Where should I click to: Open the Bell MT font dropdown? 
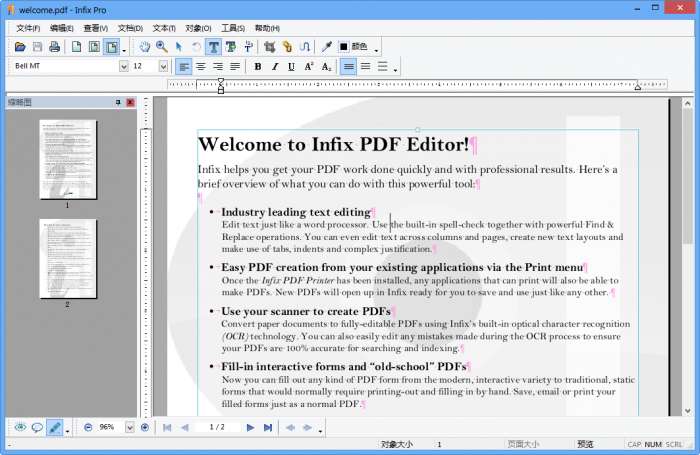pyautogui.click(x=124, y=67)
